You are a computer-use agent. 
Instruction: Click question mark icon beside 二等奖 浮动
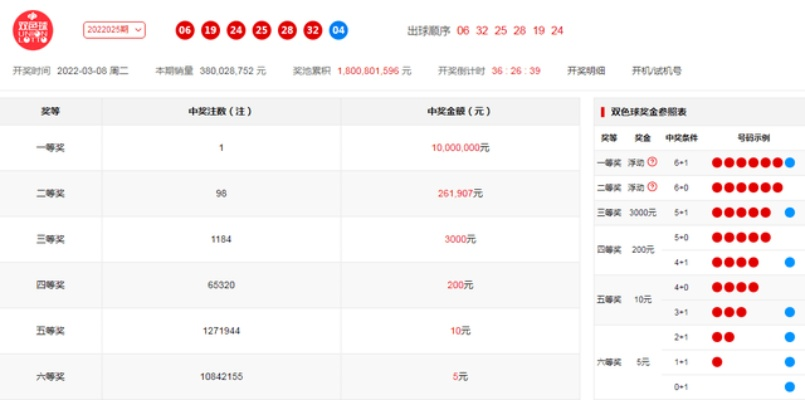point(652,187)
